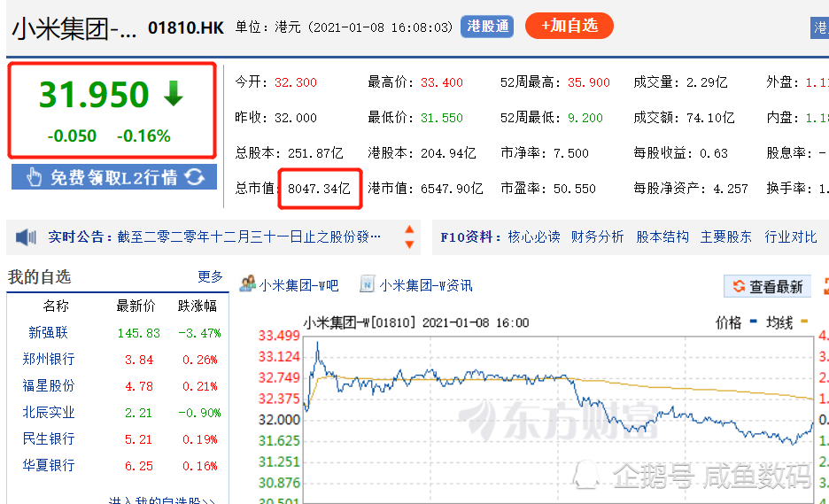Click 郑州银行 price 3.84
Screen dimensions: 829x504
pos(138,360)
